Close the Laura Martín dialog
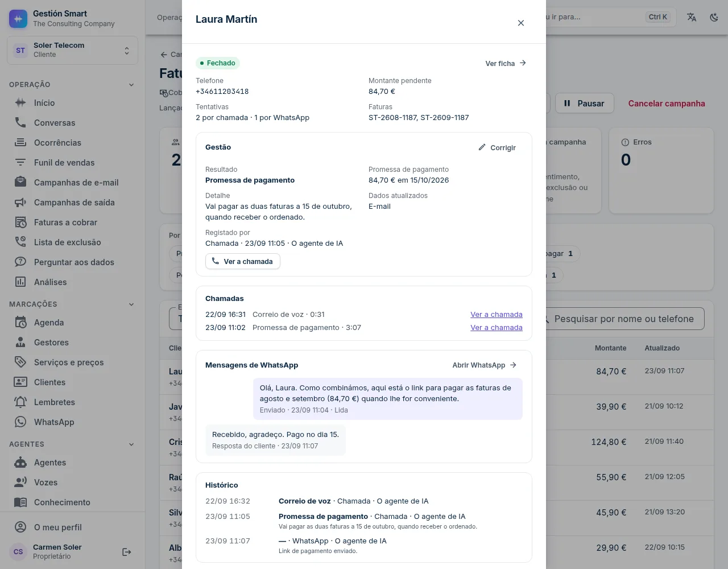 click(520, 23)
